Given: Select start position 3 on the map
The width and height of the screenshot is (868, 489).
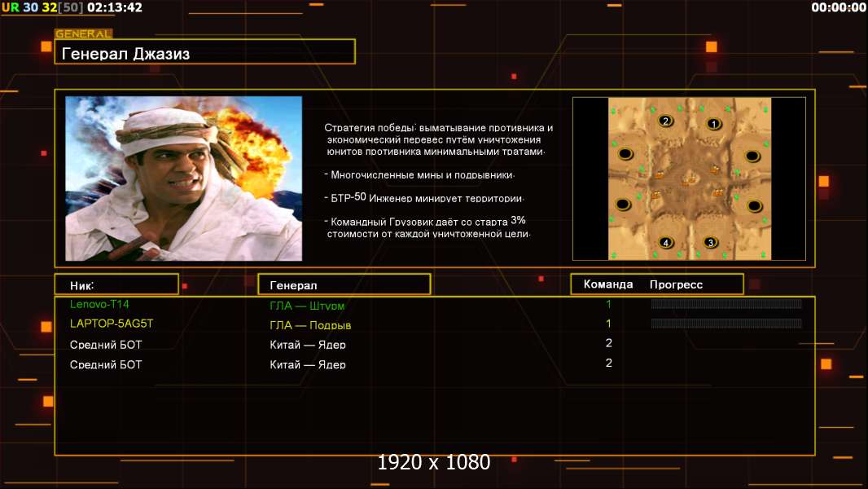Looking at the screenshot, I should coord(711,242).
